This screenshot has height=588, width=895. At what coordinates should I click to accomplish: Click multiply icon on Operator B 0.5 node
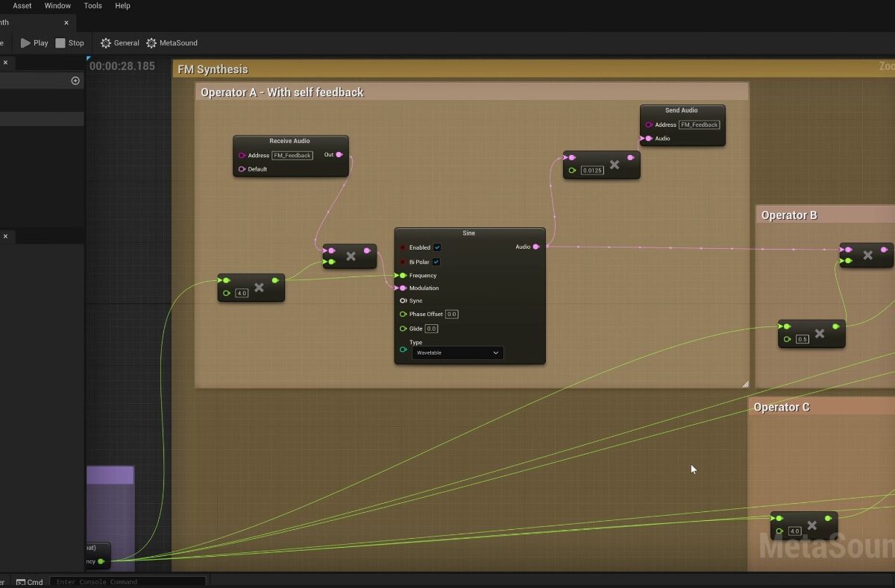(x=820, y=333)
